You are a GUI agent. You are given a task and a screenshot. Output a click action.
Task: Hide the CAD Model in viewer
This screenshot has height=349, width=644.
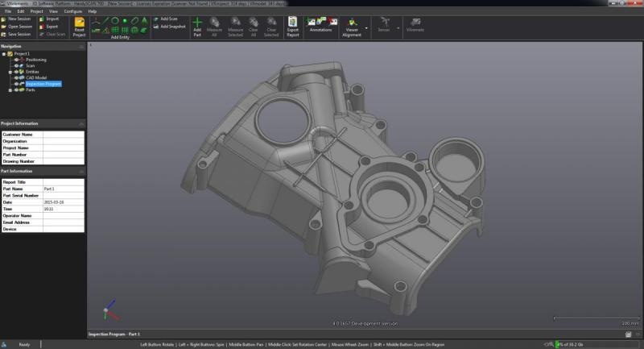(x=16, y=77)
